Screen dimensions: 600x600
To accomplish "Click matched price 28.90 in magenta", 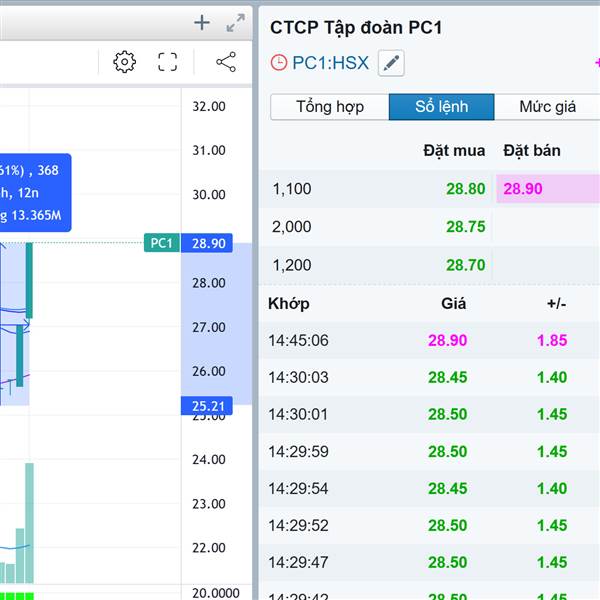I will click(447, 340).
